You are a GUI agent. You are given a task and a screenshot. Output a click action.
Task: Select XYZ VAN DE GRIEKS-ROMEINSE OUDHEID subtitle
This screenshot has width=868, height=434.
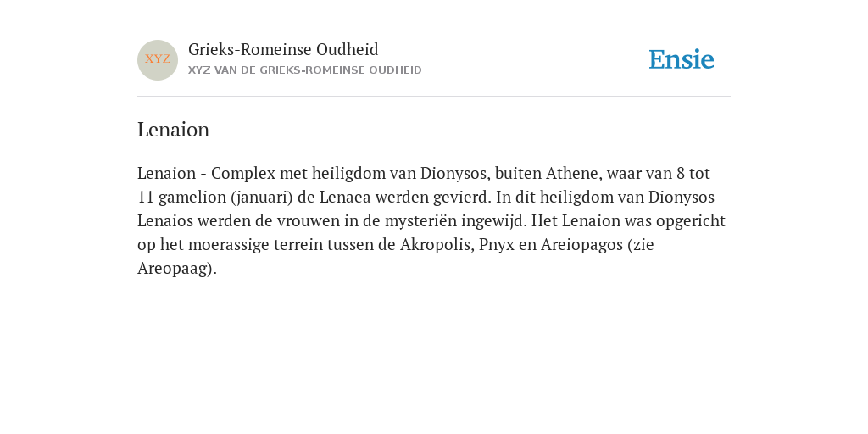[305, 70]
